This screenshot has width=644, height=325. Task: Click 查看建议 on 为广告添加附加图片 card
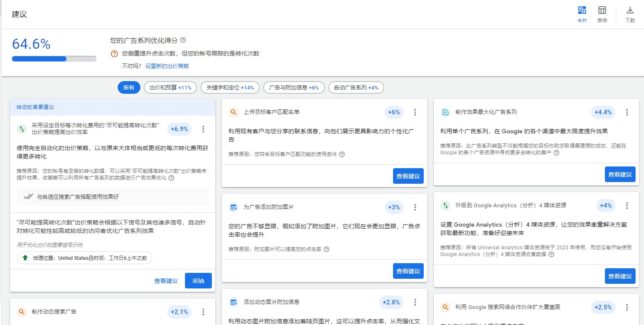tap(408, 271)
